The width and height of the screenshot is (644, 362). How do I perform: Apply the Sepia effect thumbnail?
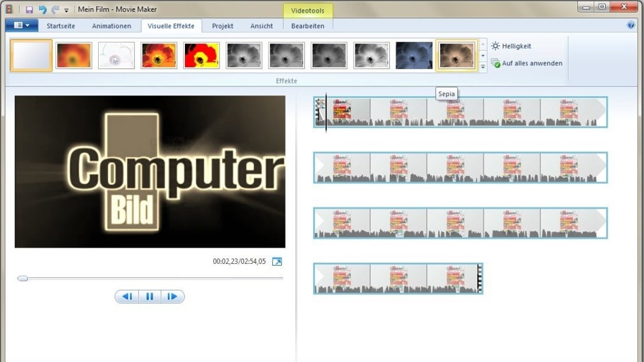[x=457, y=55]
